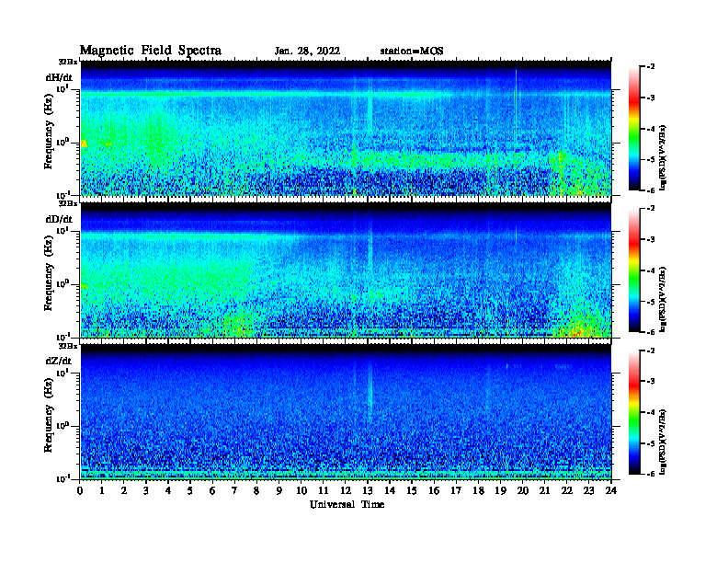Click the dH/dt color scale bar

pyautogui.click(x=634, y=129)
